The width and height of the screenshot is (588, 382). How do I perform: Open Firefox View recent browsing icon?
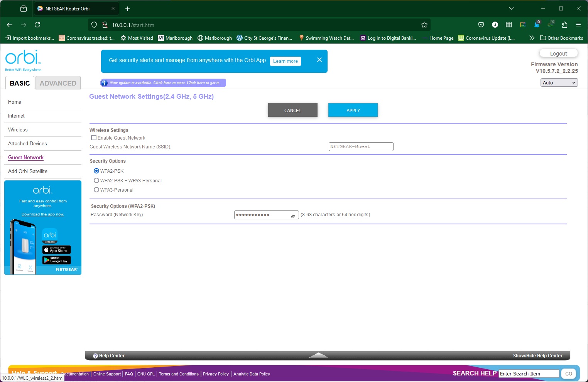coord(24,8)
